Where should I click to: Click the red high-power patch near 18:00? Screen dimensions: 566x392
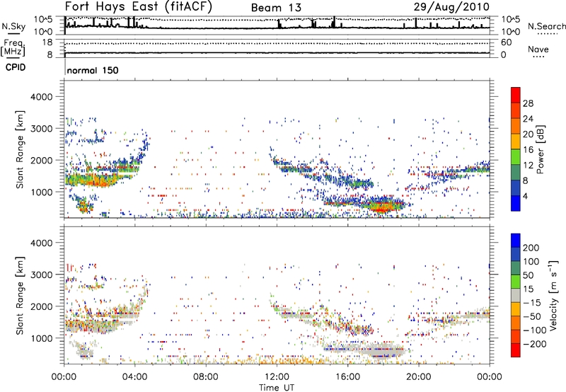[x=382, y=209]
